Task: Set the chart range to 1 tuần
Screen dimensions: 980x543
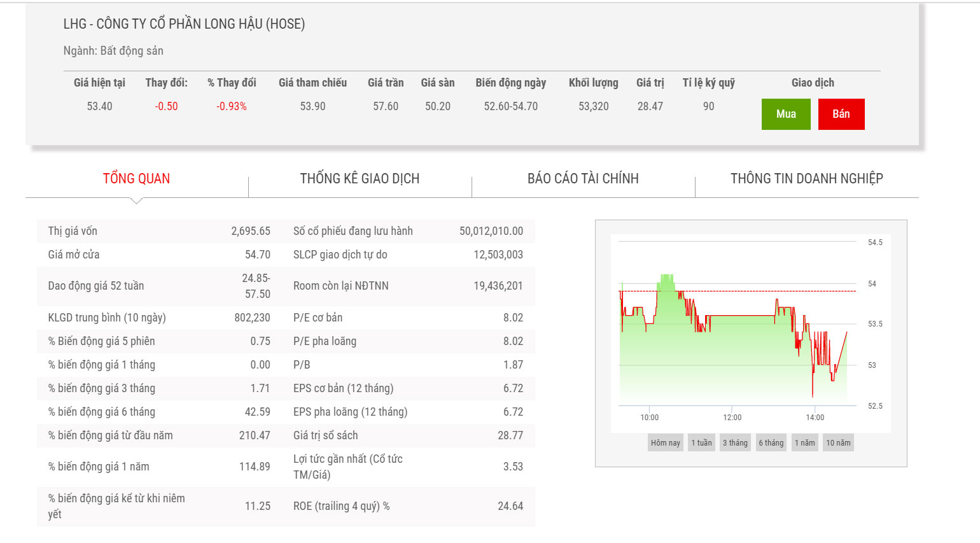Action: [701, 443]
